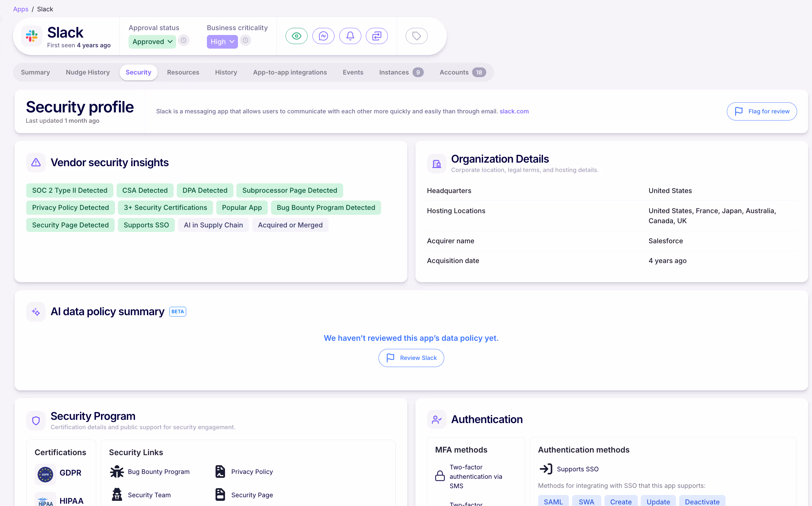Click the Security Team agent icon

(117, 495)
